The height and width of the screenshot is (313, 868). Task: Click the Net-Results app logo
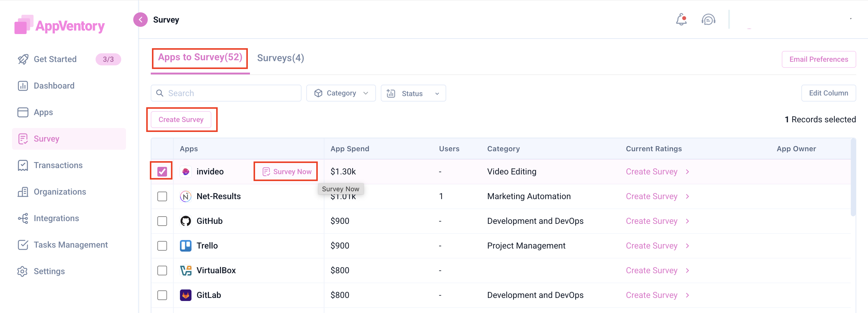[186, 196]
